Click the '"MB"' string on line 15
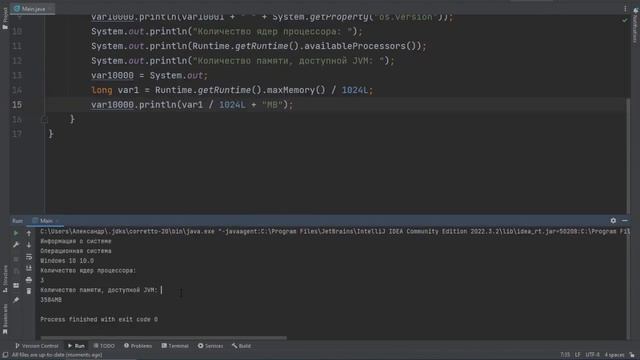This screenshot has height=360, width=640. click(272, 104)
